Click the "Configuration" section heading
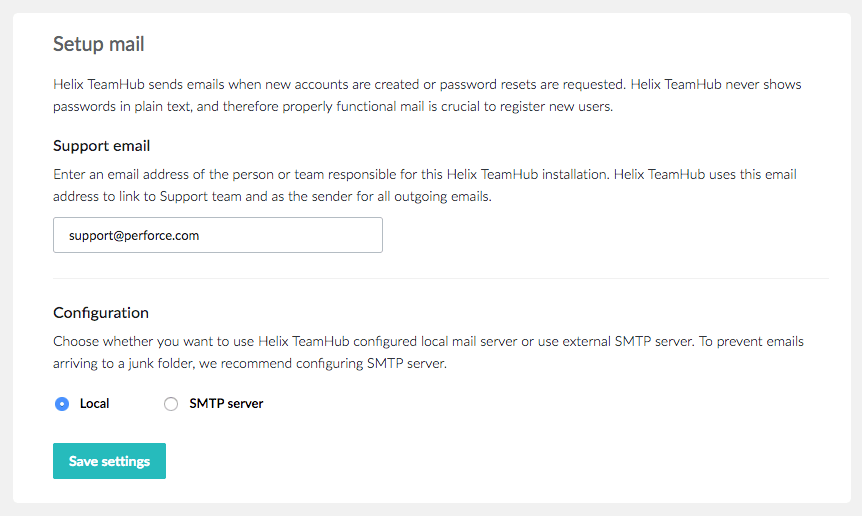Viewport: 862px width, 516px height. [101, 313]
